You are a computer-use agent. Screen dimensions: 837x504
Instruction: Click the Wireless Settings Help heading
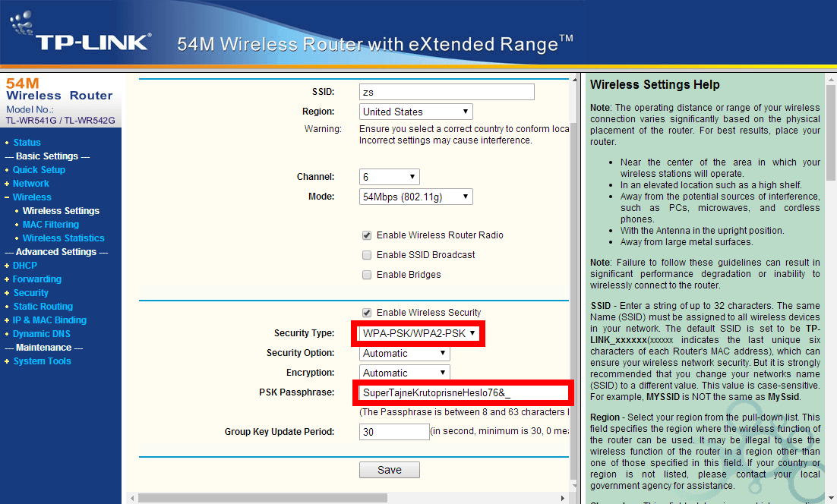click(655, 85)
